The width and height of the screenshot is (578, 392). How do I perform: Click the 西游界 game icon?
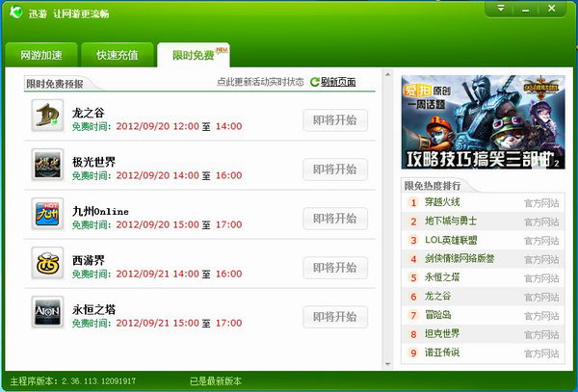(x=47, y=263)
